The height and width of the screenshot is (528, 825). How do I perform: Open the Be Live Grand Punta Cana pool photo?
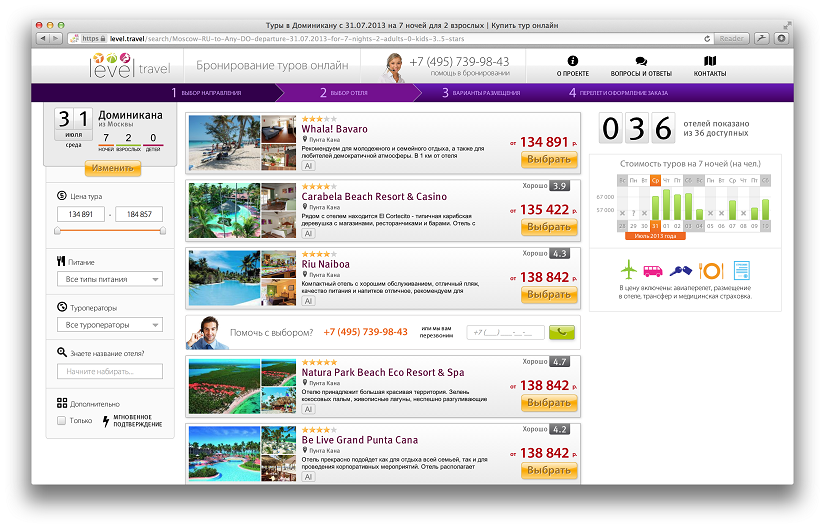[224, 454]
